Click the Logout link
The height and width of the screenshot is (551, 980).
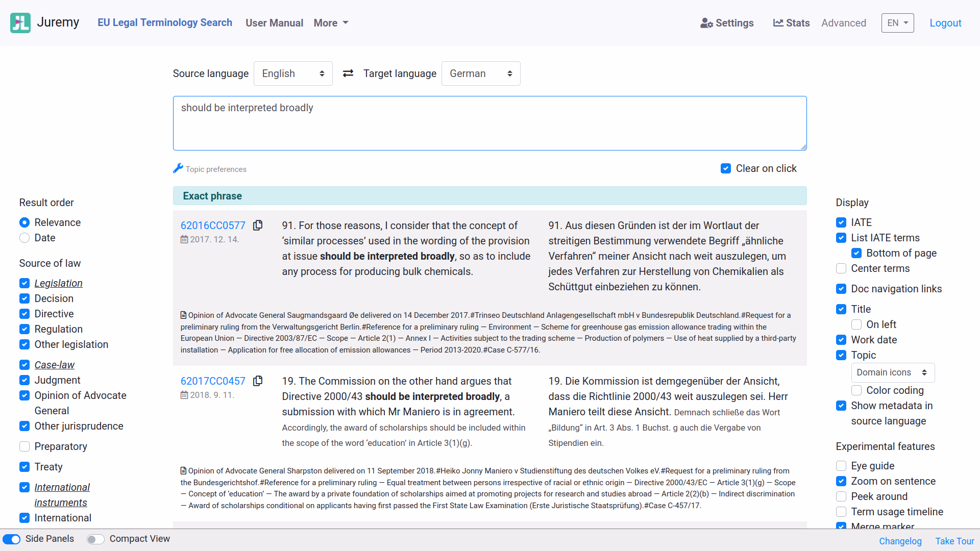945,23
